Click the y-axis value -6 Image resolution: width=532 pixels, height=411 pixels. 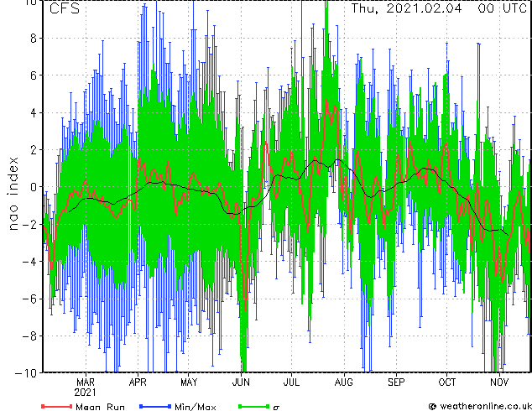pyautogui.click(x=29, y=299)
